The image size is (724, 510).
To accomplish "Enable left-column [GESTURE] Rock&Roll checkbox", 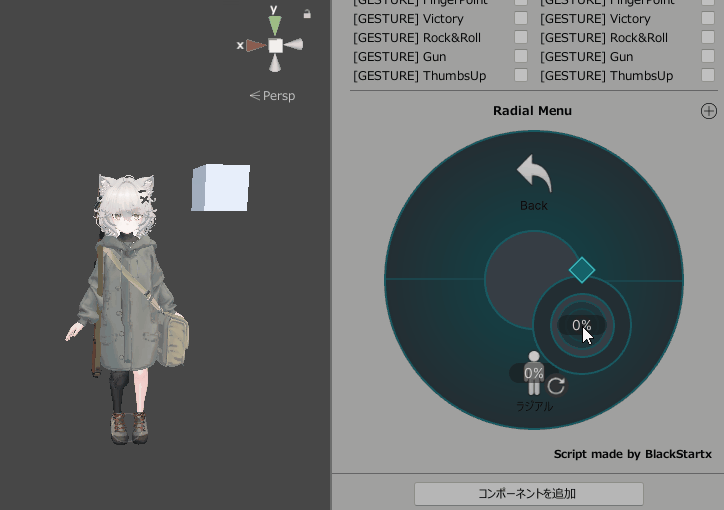I will [x=521, y=37].
